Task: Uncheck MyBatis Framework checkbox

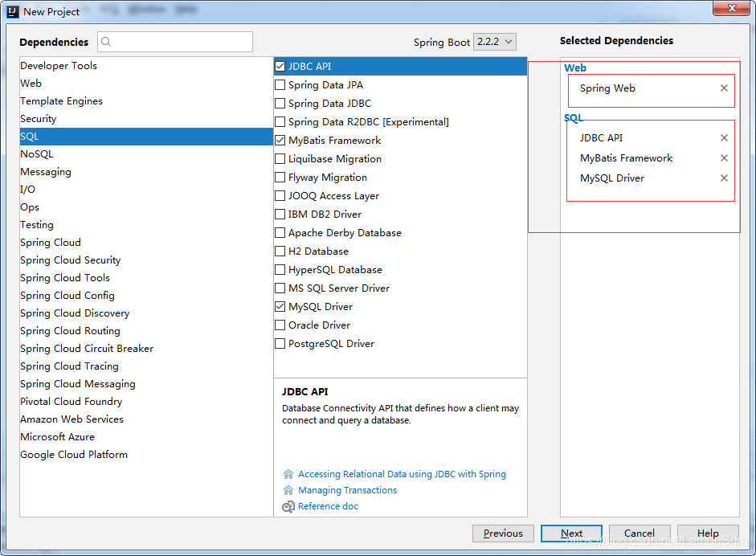Action: [280, 141]
